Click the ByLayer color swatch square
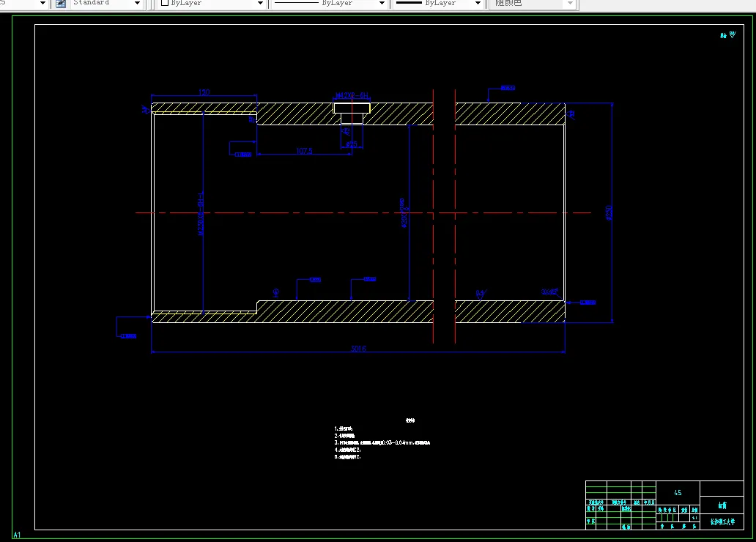This screenshot has height=542, width=756. pos(164,3)
